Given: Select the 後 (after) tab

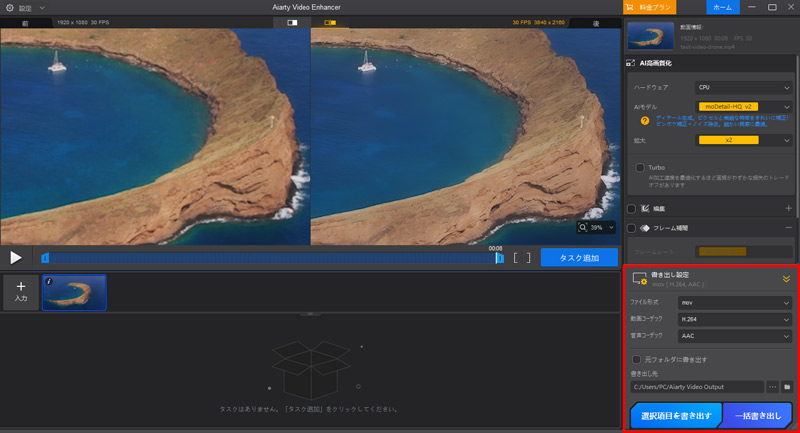Looking at the screenshot, I should tap(595, 23).
